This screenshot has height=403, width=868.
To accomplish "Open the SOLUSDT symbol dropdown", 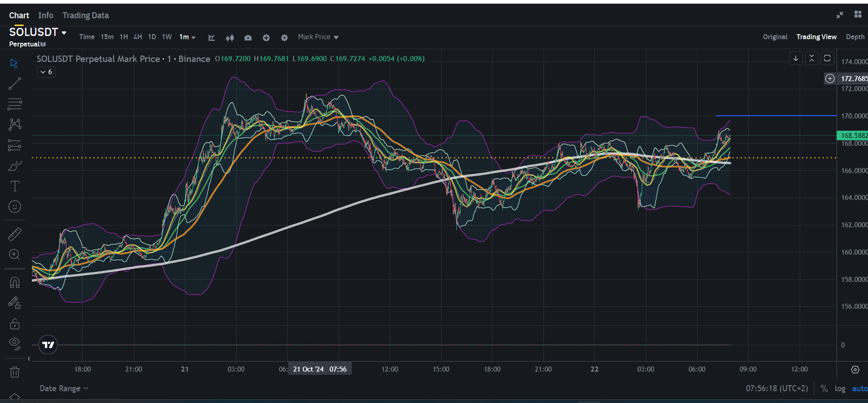I will (x=38, y=32).
